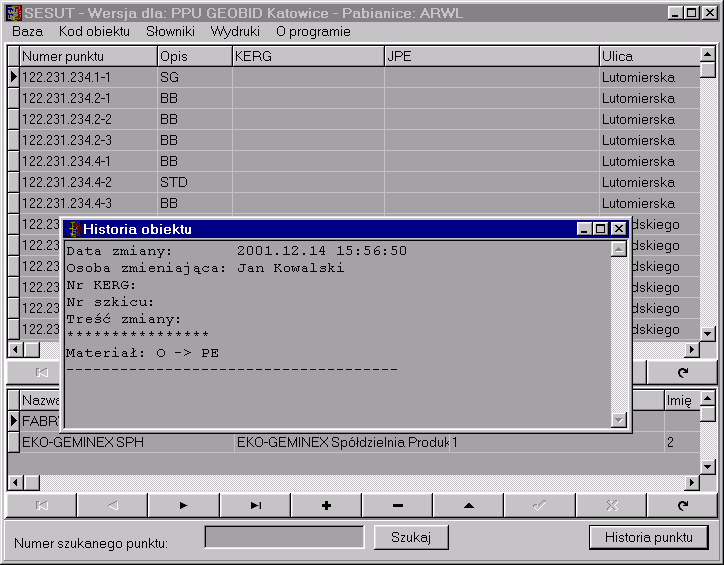Select row with point 122.231.234.4-2
The height and width of the screenshot is (565, 724).
[x=88, y=182]
